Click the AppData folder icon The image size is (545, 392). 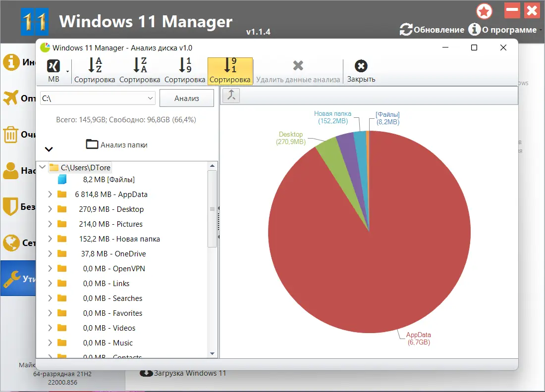[62, 194]
